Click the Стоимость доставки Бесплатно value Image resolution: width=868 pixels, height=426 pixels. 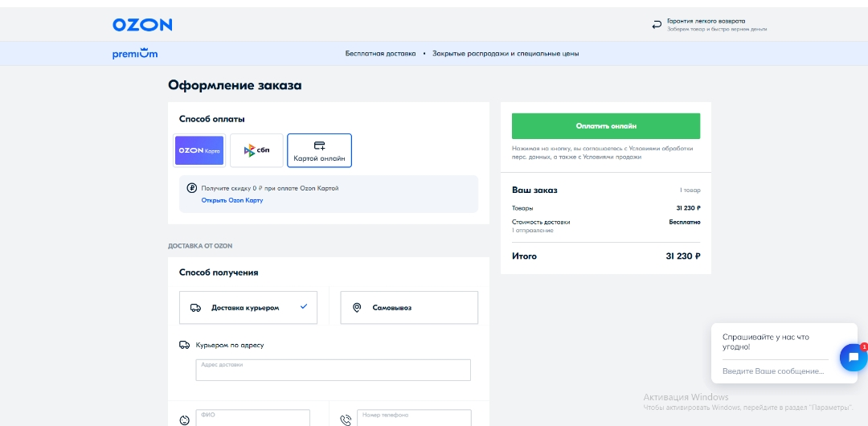click(x=685, y=222)
